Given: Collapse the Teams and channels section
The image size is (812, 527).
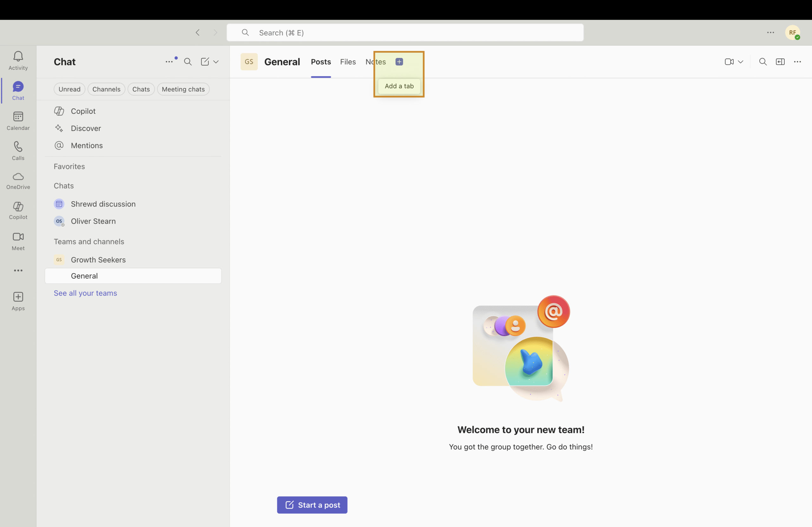Looking at the screenshot, I should [x=89, y=241].
